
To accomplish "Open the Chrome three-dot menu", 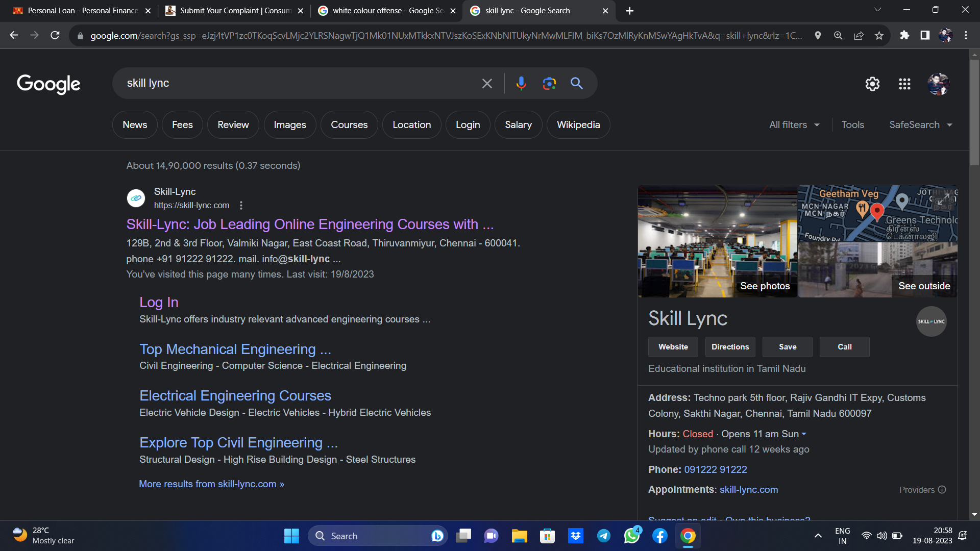I will (x=966, y=35).
